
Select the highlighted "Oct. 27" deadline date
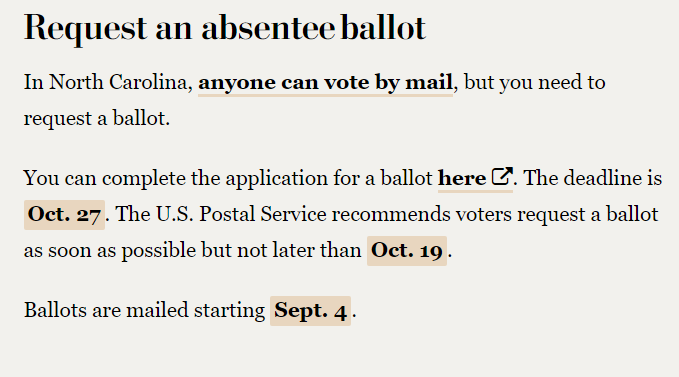click(64, 215)
